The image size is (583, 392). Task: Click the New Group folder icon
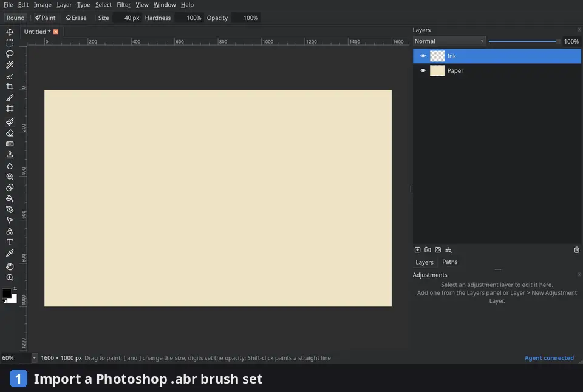pyautogui.click(x=428, y=249)
